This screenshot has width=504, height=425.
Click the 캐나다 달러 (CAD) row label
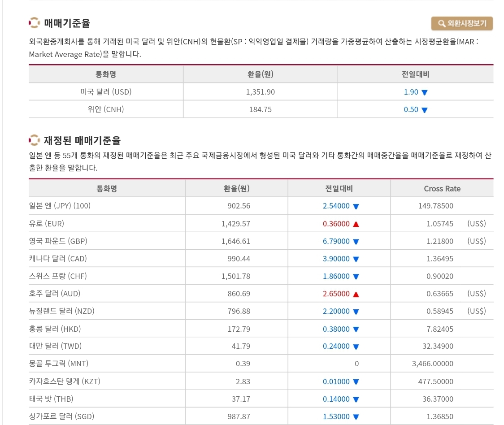point(58,259)
